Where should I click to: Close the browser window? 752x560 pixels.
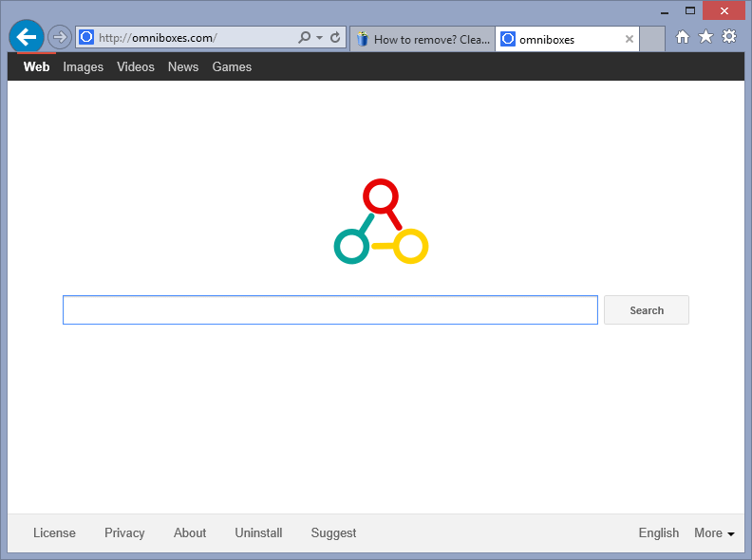[x=724, y=10]
